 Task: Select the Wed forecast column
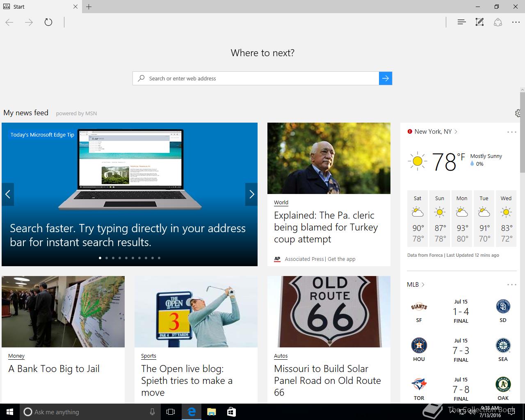(x=506, y=219)
